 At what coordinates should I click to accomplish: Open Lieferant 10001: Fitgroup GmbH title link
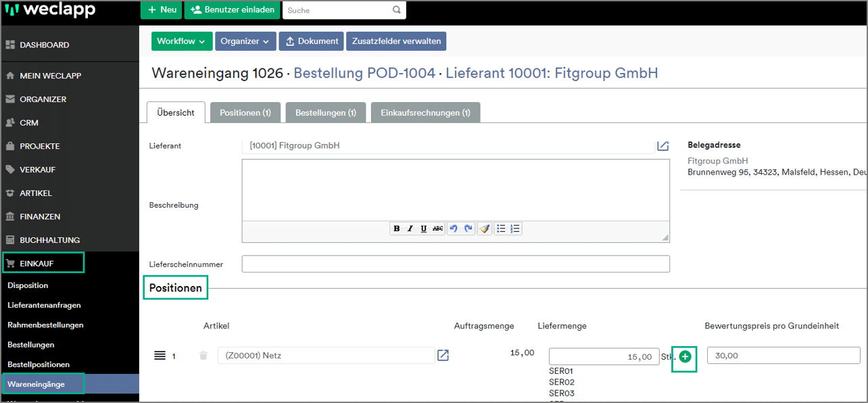pos(552,73)
